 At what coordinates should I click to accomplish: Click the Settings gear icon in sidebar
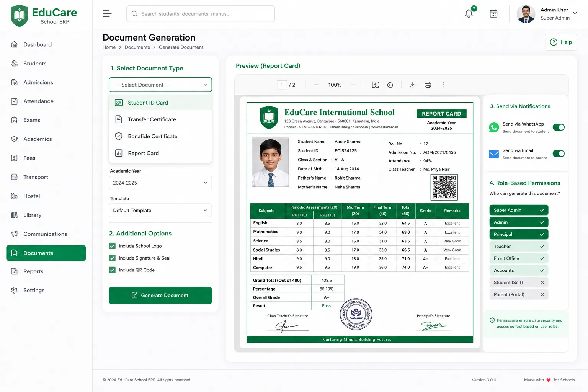pos(14,290)
